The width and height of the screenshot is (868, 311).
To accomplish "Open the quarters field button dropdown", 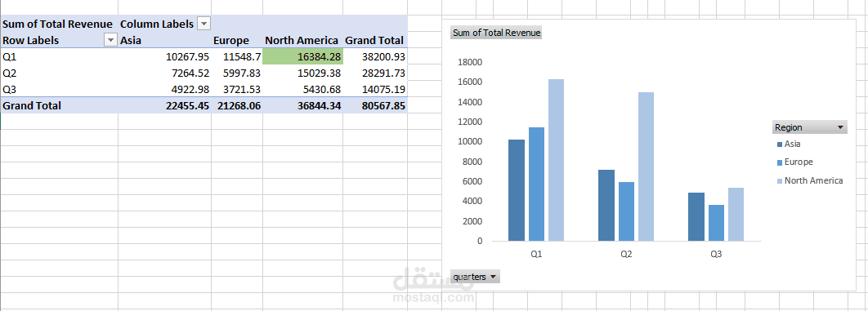I will click(x=476, y=277).
